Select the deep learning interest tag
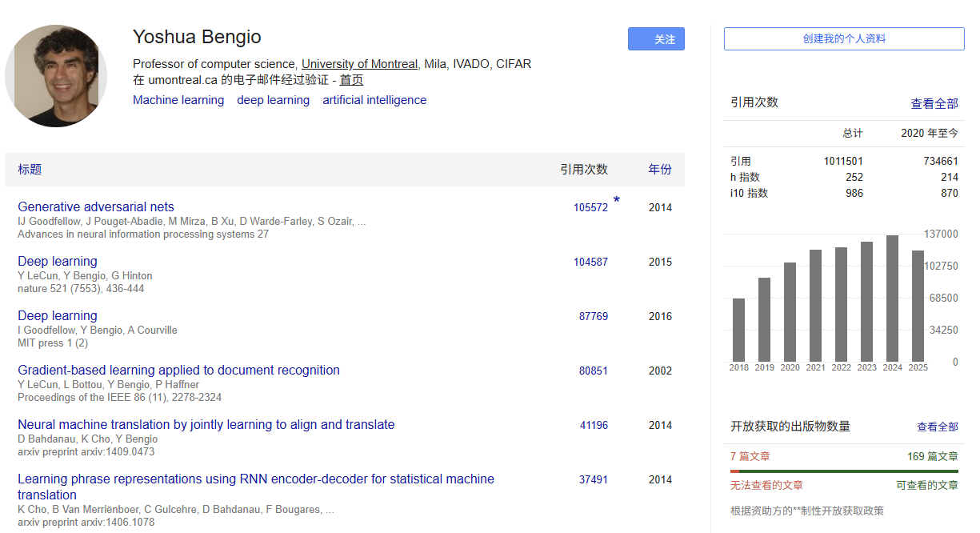 coord(273,100)
